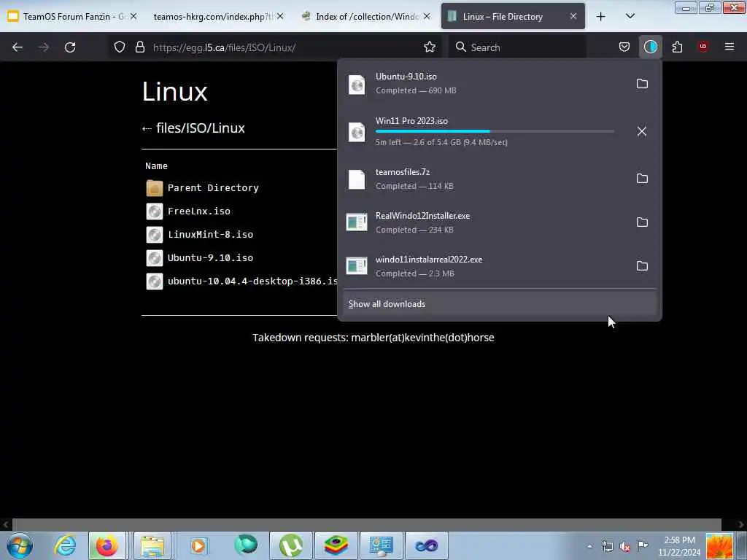747x560 pixels.
Task: Click Show all downloads
Action: click(499, 304)
